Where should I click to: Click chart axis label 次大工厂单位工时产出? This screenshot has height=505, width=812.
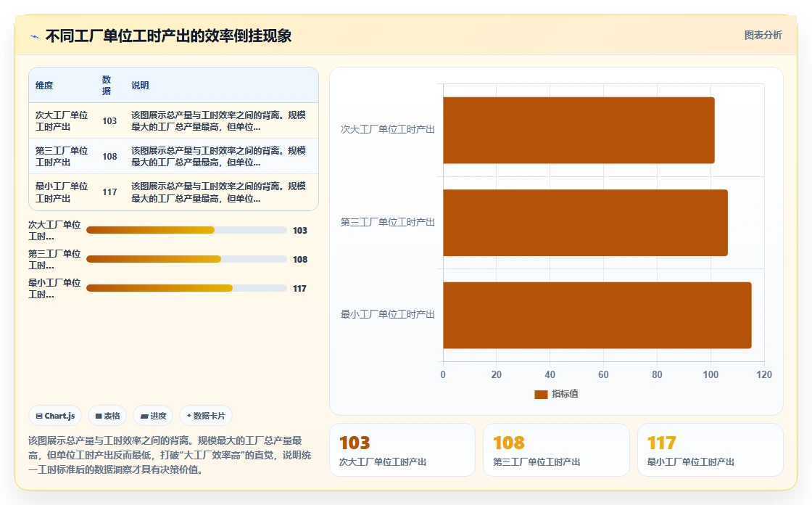point(387,130)
